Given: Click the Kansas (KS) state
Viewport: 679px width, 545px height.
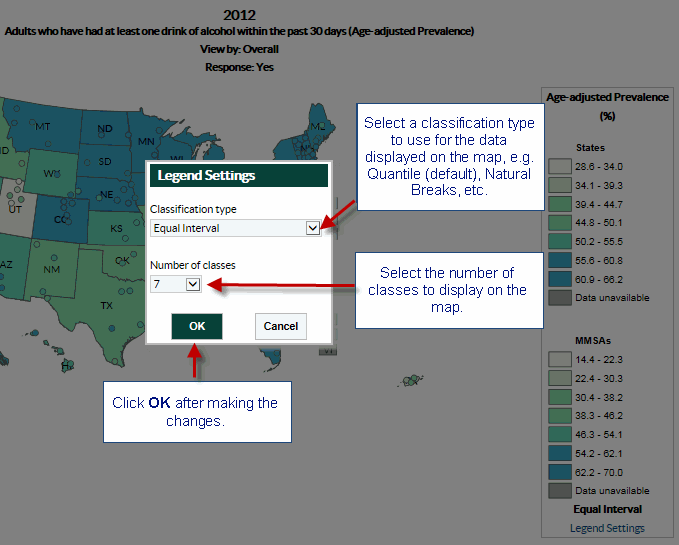Looking at the screenshot, I should point(116,229).
